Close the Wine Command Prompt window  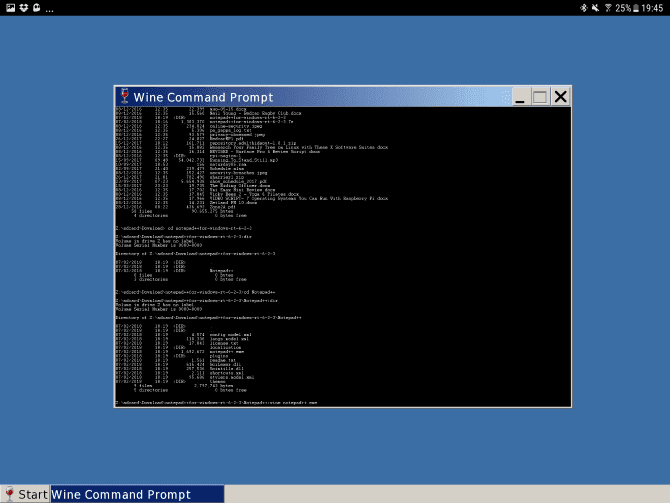(560, 97)
